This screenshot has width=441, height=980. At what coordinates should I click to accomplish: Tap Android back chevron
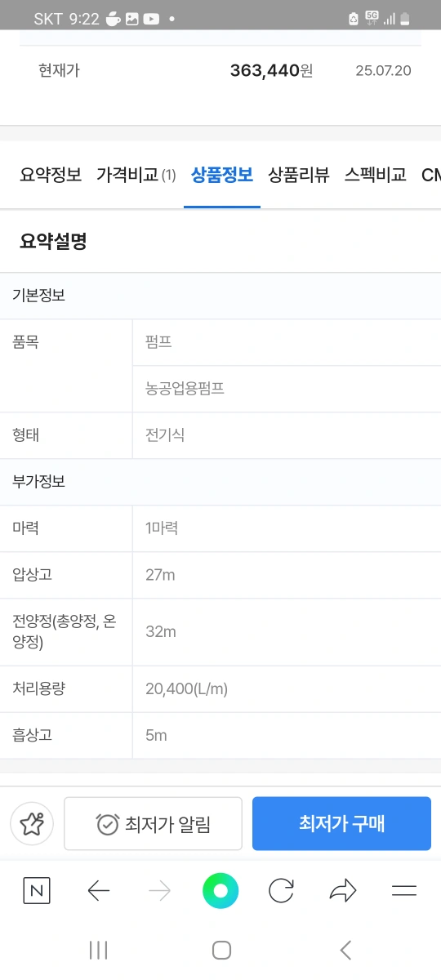point(345,950)
